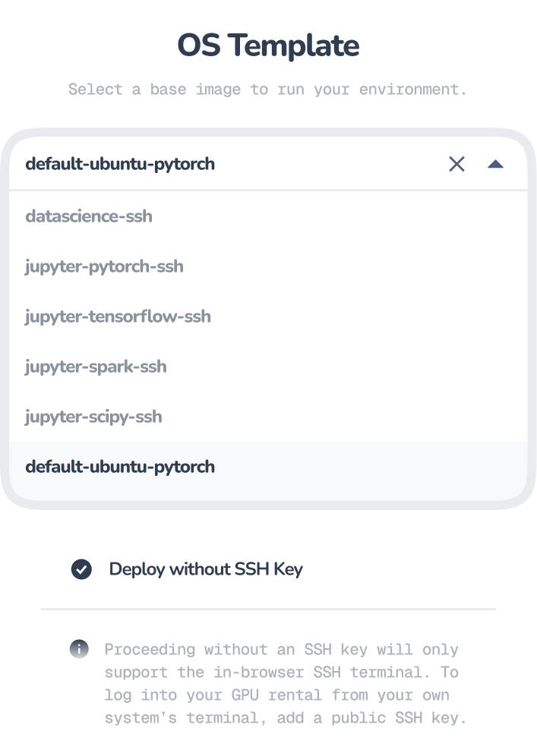Click the "Select a base image" description text

[x=268, y=90]
